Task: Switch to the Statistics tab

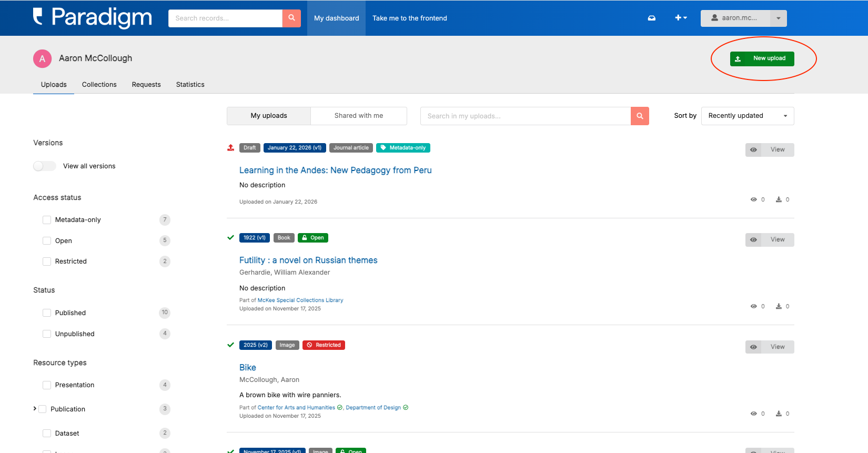Action: point(190,84)
